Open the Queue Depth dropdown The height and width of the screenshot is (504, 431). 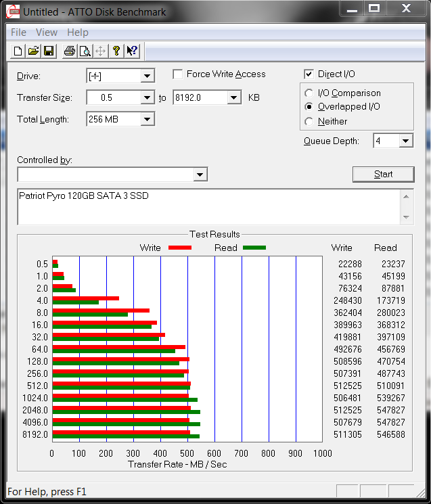click(405, 141)
